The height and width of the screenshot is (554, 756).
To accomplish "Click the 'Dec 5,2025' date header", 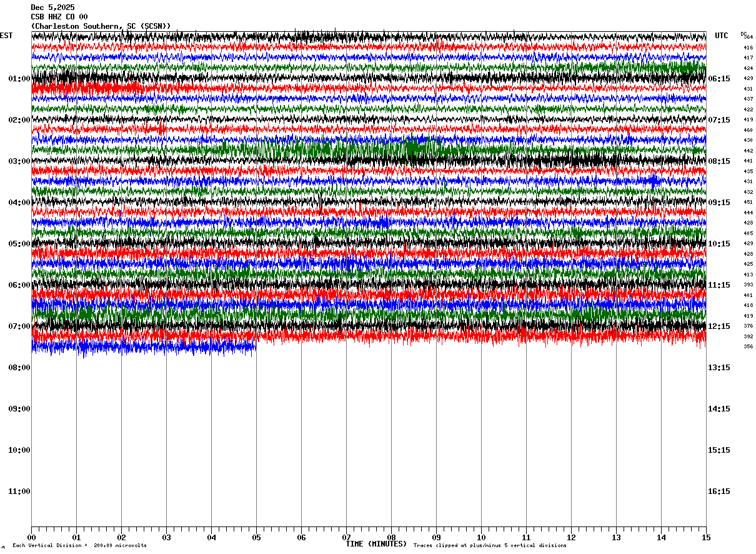I will [x=52, y=8].
